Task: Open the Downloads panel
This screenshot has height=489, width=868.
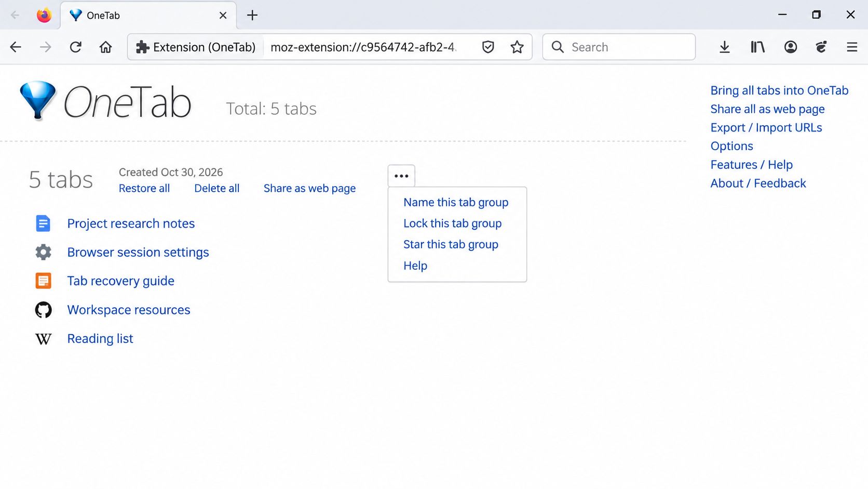Action: (x=725, y=47)
